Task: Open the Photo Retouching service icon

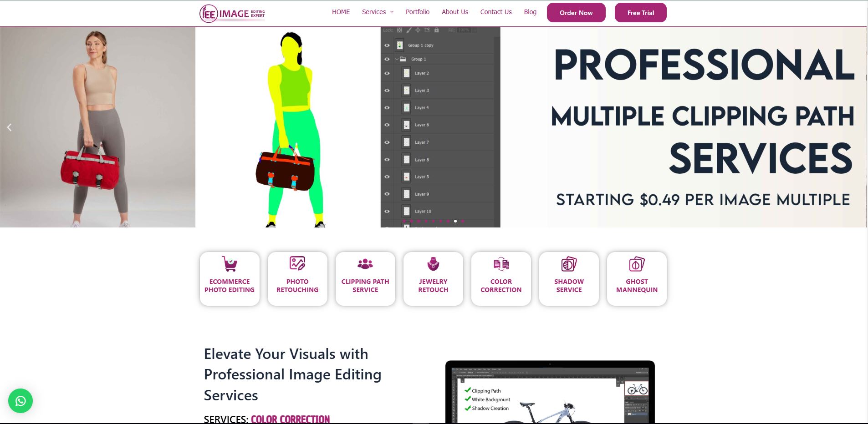Action: [x=297, y=264]
